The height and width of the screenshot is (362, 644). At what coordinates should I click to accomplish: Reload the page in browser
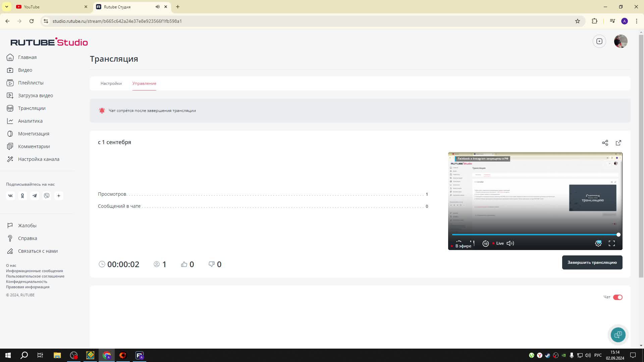[32, 21]
